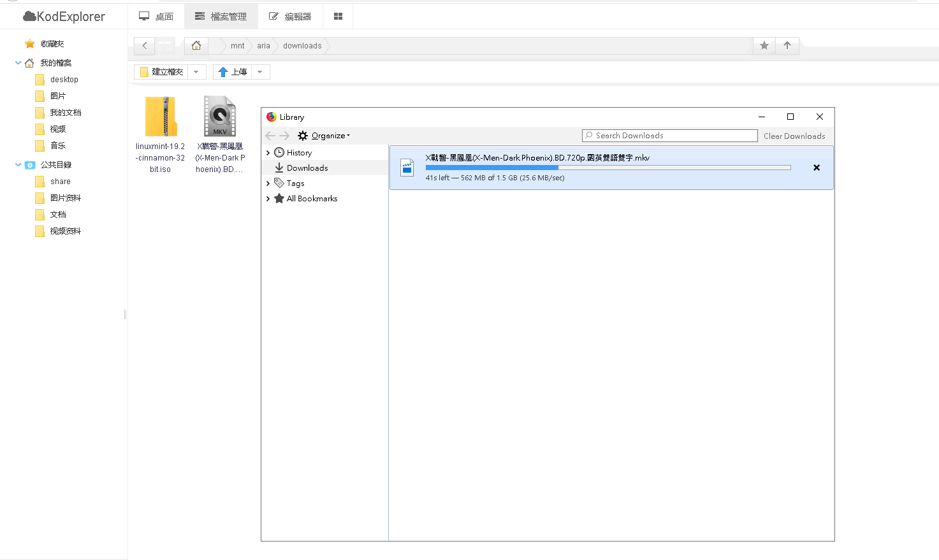Image resolution: width=939 pixels, height=560 pixels.
Task: Click the download progress bar
Action: coord(608,168)
